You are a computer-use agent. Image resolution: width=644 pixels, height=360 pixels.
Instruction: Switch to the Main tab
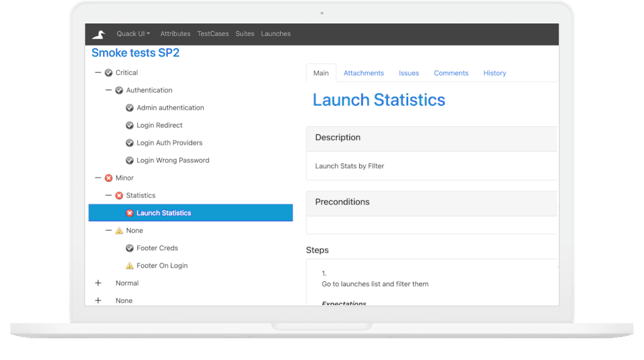(321, 73)
